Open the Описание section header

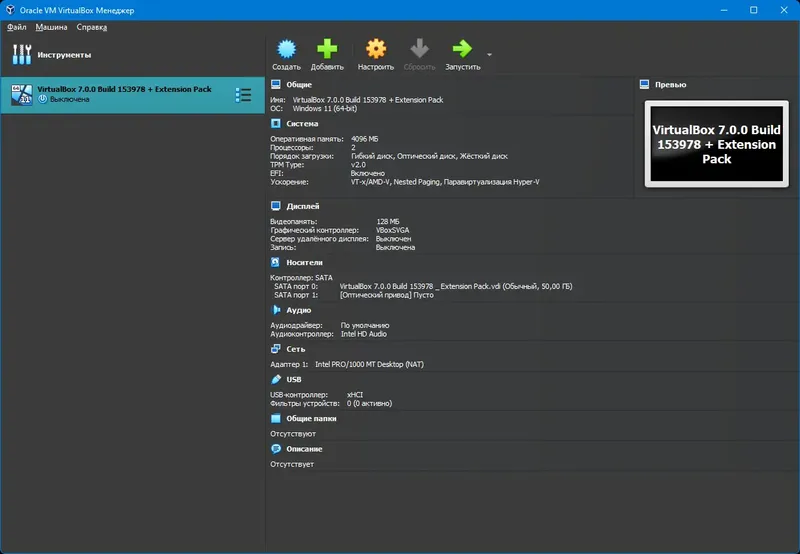[304, 449]
